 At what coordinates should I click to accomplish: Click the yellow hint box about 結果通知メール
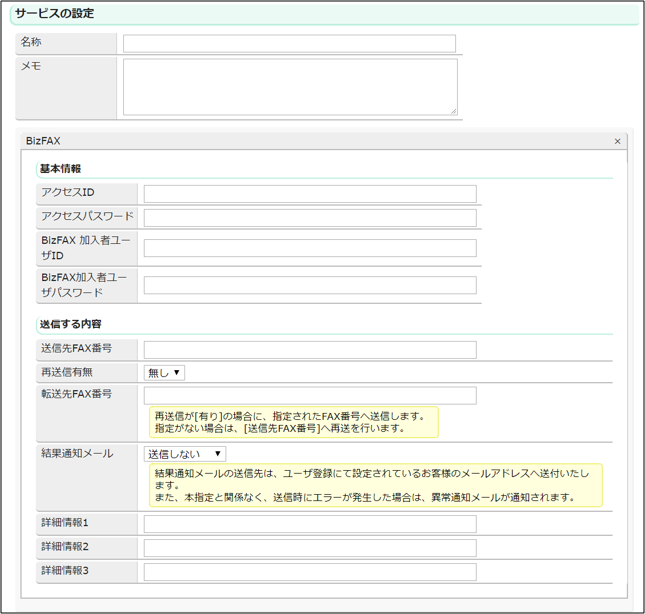click(x=375, y=484)
